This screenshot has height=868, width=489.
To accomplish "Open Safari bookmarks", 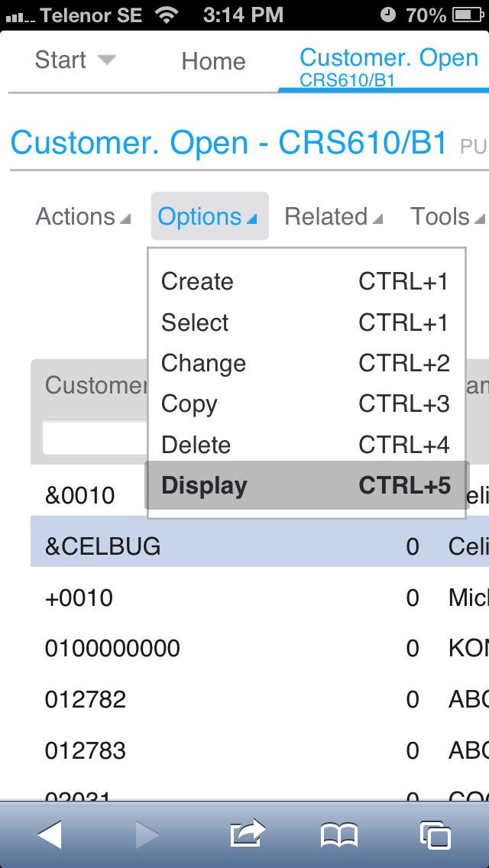I will (341, 835).
